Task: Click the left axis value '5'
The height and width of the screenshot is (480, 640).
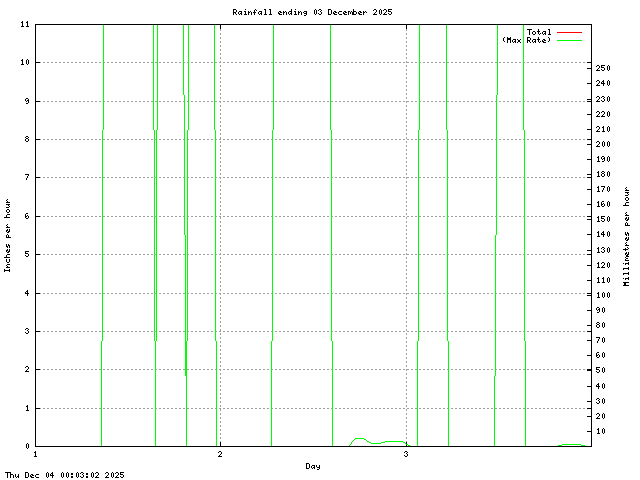Action: (x=27, y=254)
